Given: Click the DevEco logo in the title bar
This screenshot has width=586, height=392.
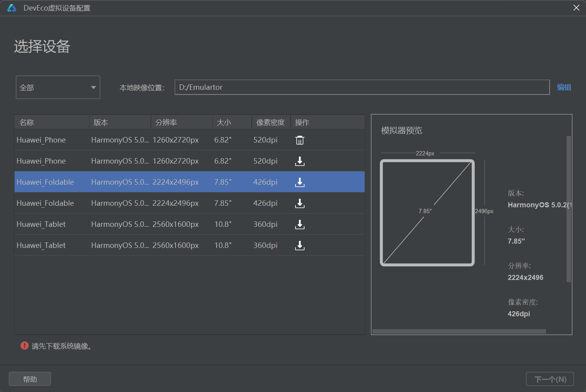Looking at the screenshot, I should (12, 8).
